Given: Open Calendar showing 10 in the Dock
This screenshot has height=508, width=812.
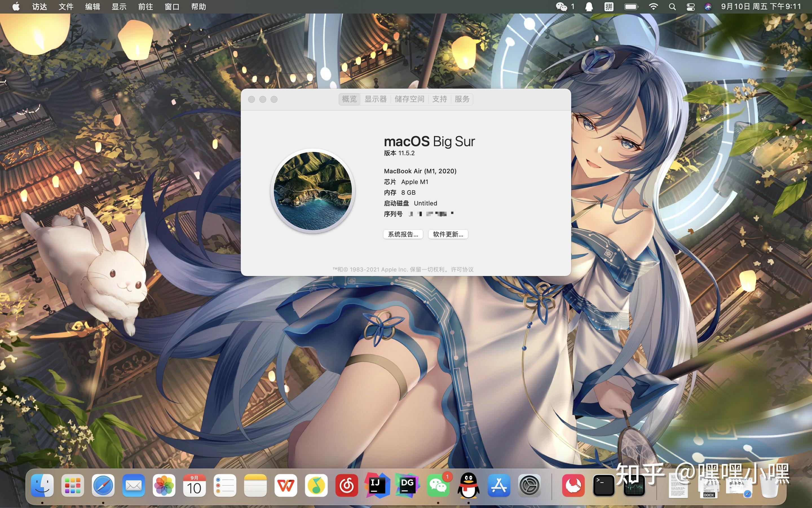Looking at the screenshot, I should [x=194, y=485].
